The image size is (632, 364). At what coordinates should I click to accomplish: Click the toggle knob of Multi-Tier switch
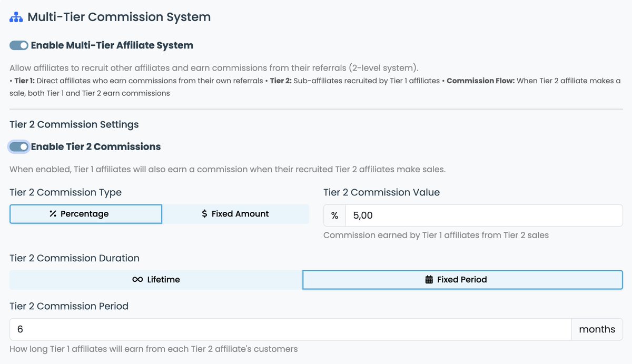click(x=23, y=45)
